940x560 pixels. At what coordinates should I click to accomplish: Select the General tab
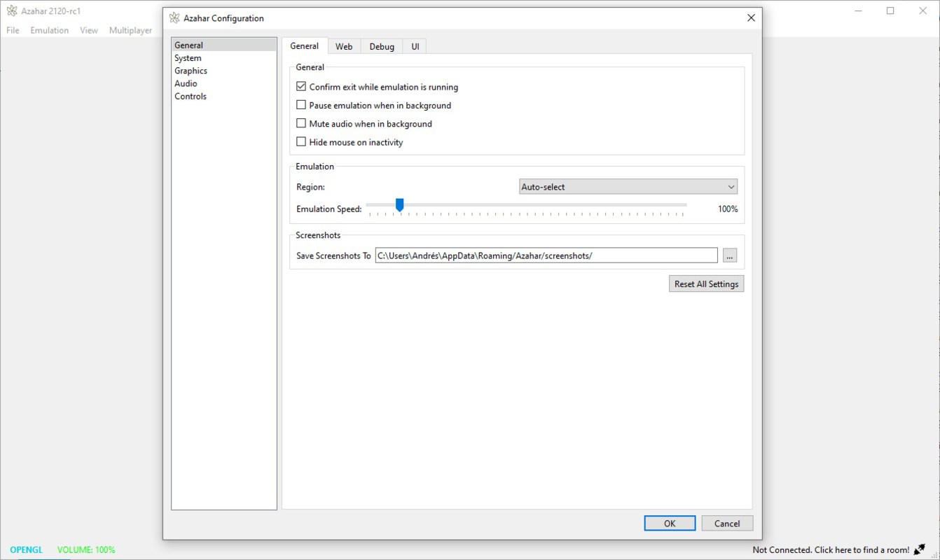pyautogui.click(x=305, y=45)
